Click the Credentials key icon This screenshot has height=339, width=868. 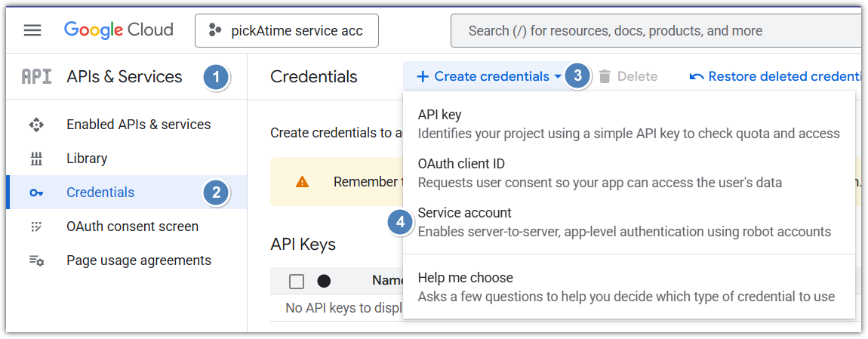(x=36, y=193)
